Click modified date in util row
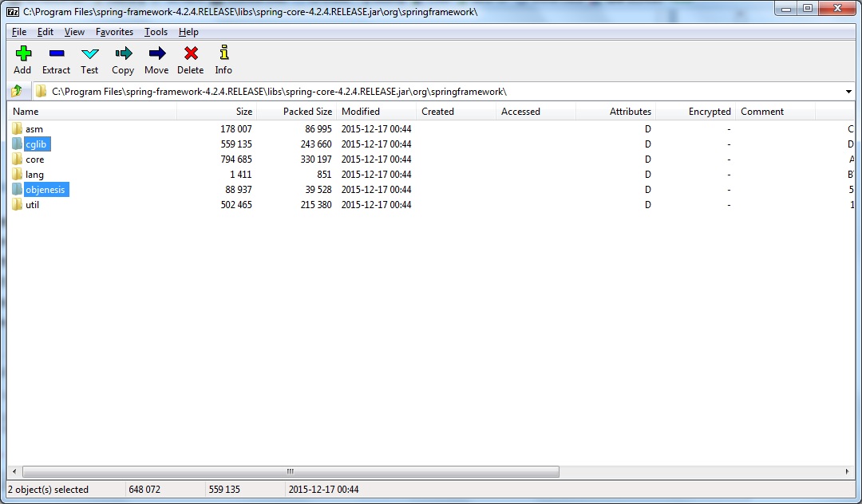 (x=377, y=205)
